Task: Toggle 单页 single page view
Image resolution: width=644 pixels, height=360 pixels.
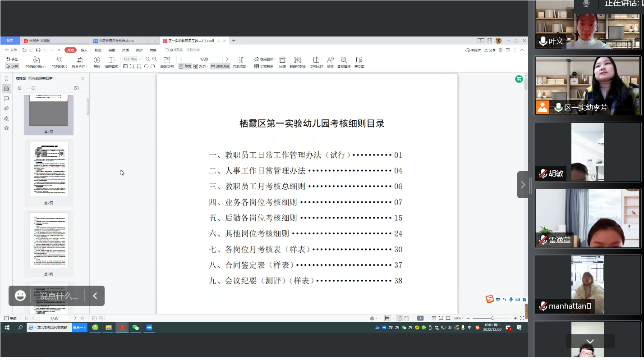Action: point(185,66)
